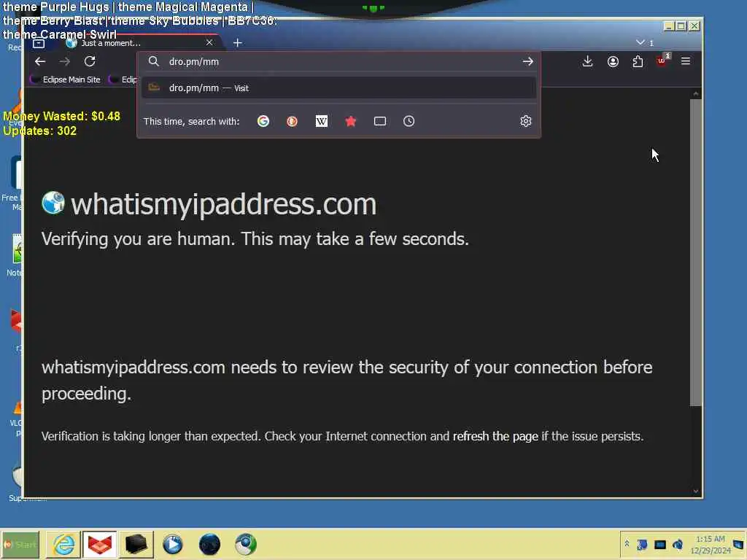Click the 'refresh the page' link

[x=495, y=436]
